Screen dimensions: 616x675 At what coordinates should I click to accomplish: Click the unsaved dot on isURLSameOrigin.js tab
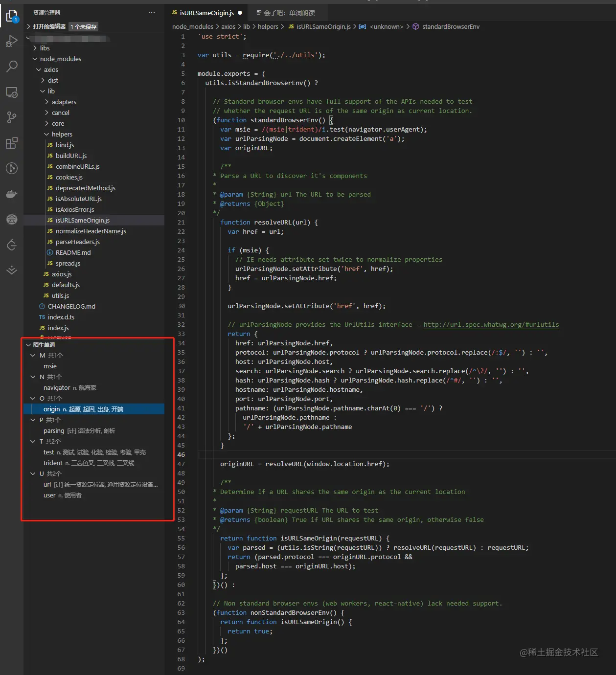pos(240,13)
